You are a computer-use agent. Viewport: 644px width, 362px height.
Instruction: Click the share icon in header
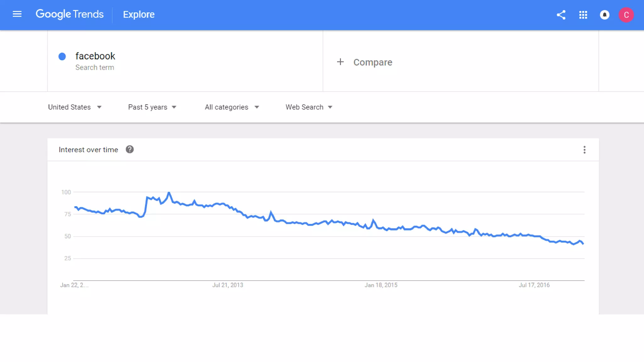point(561,15)
